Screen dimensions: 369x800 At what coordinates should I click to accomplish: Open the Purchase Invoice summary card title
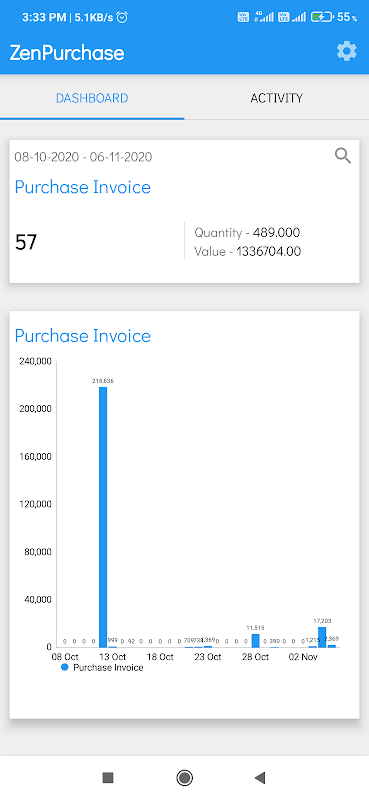83,187
